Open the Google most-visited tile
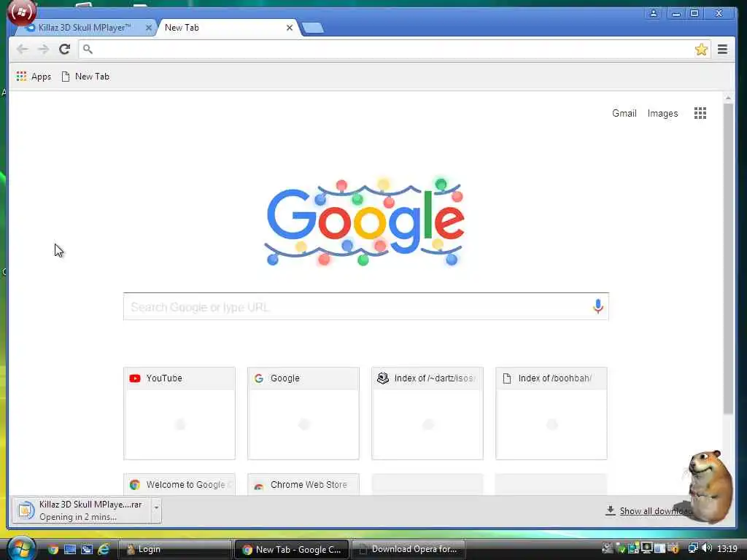 coord(303,413)
